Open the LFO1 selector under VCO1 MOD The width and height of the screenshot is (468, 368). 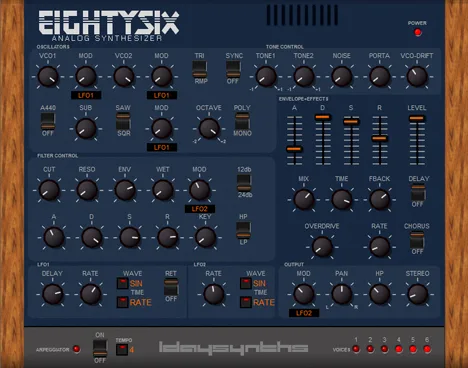click(86, 95)
